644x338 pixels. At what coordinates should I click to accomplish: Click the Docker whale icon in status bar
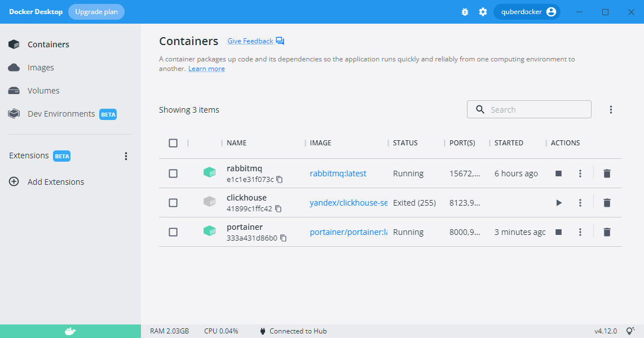click(x=70, y=331)
